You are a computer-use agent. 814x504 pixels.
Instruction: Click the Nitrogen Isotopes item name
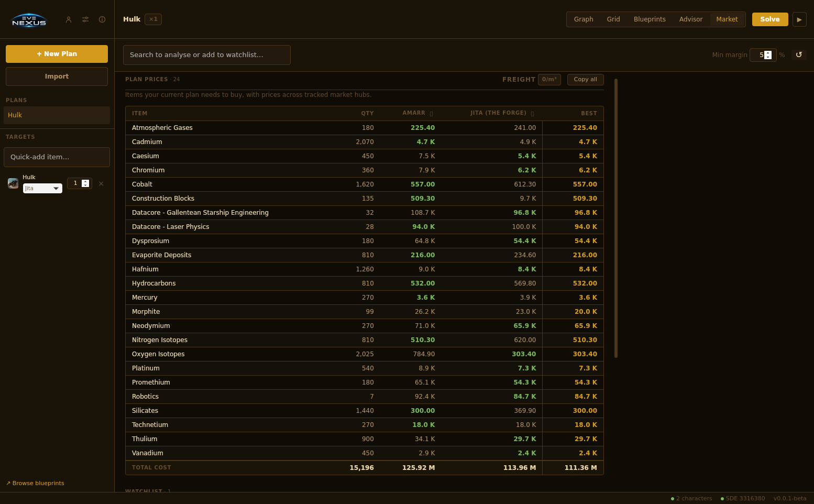(x=160, y=340)
